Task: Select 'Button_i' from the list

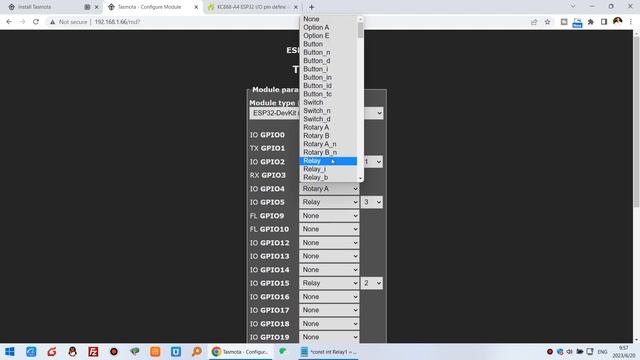Action: (x=328, y=69)
